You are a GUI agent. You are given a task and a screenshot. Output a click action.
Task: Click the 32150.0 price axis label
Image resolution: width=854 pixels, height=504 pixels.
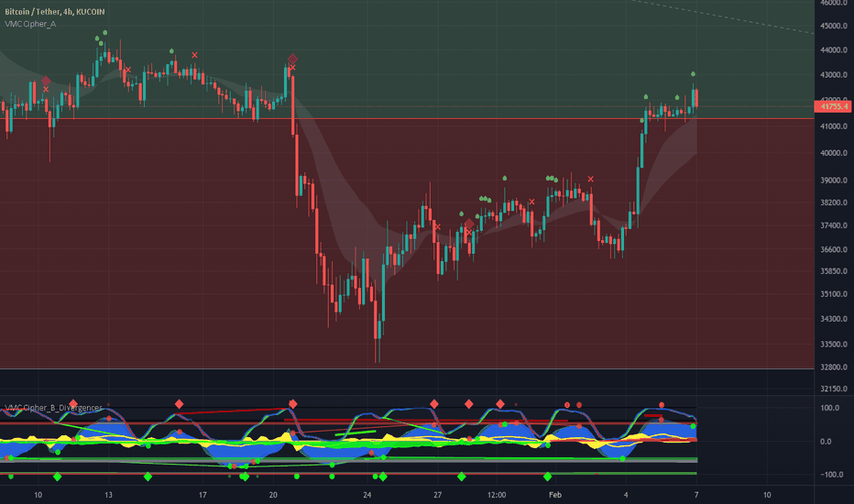click(x=833, y=389)
